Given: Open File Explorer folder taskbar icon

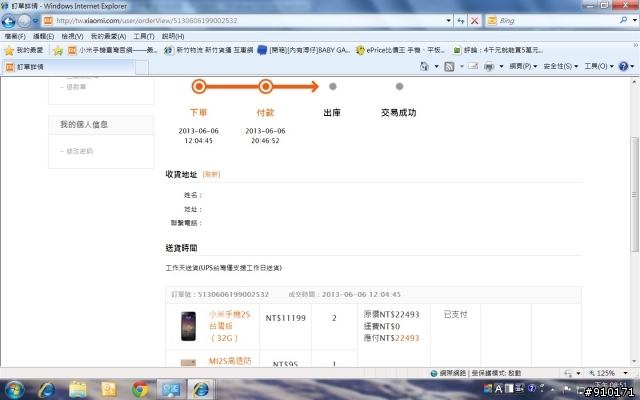Looking at the screenshot, I should (x=78, y=389).
